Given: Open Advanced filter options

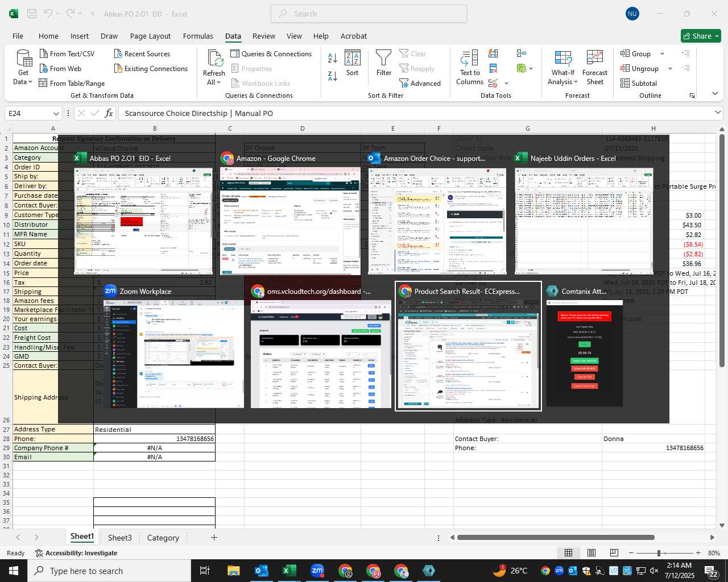Looking at the screenshot, I should tap(420, 83).
